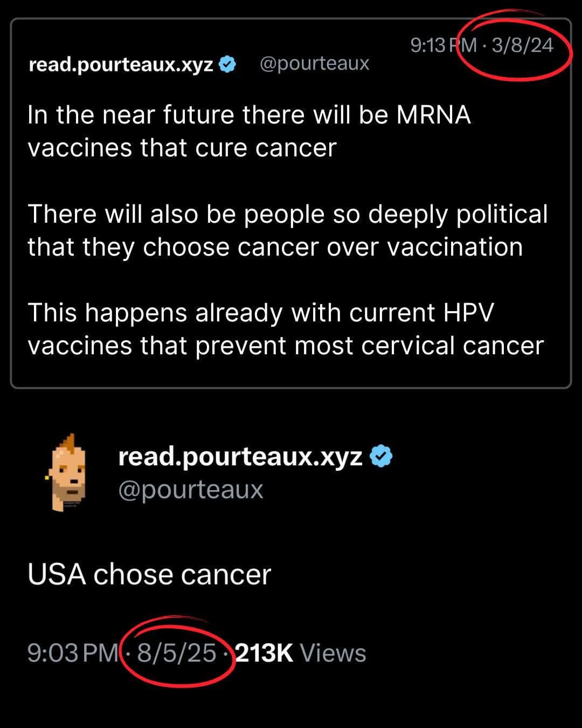Click the line "This happens already with current HPV"
The width and height of the screenshot is (582, 728).
tap(261, 313)
